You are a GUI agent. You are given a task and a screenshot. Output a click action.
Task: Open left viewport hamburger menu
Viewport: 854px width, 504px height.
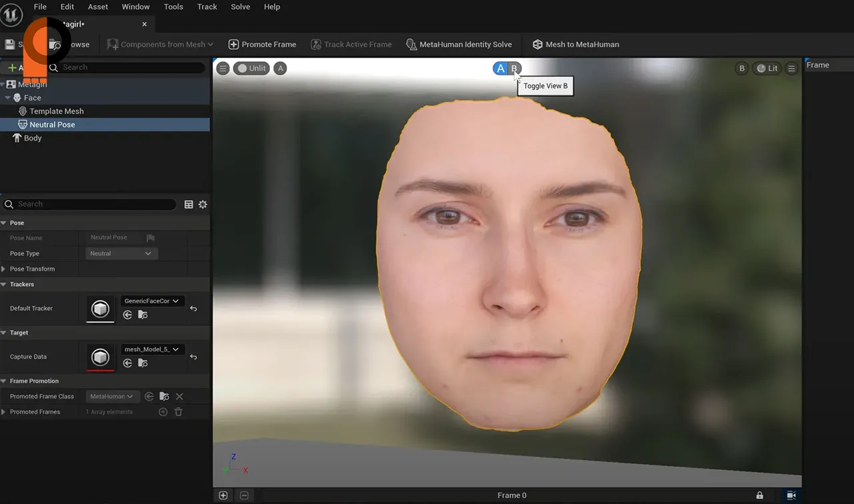tap(223, 68)
